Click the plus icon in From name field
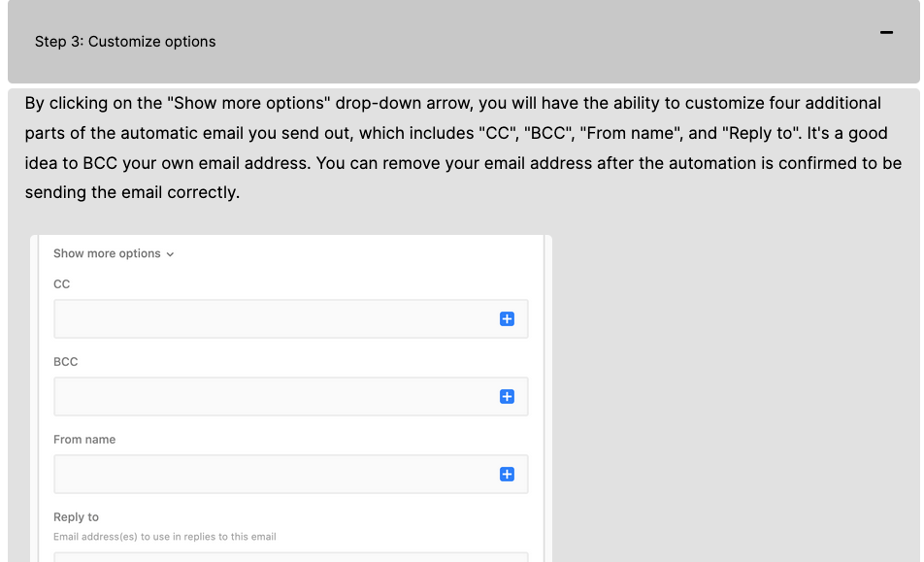 (507, 475)
